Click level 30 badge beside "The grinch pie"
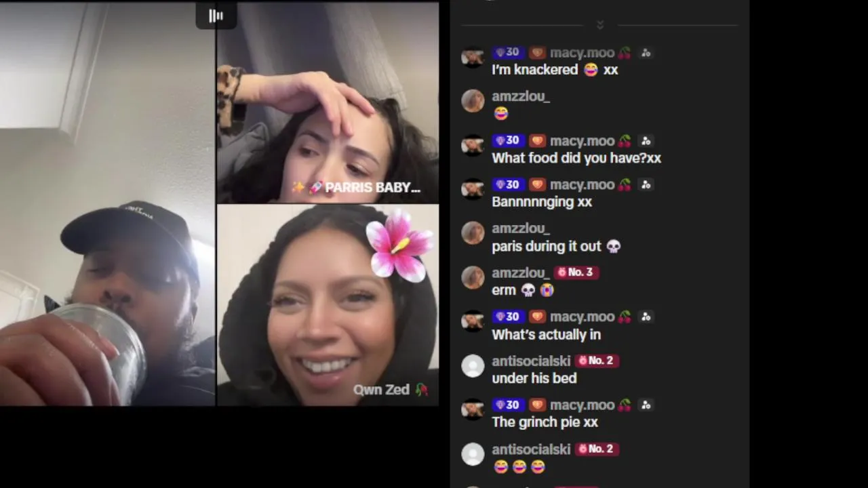The image size is (868, 488). click(x=508, y=405)
